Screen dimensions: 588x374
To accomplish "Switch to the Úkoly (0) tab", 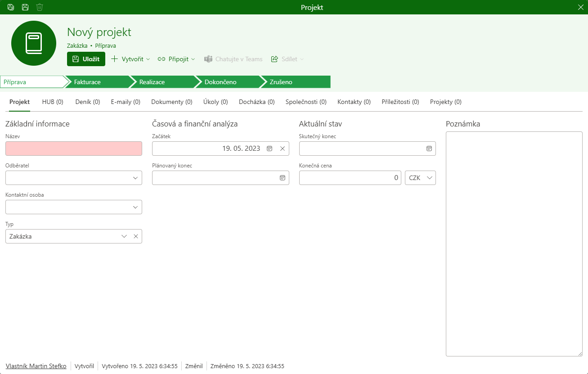I will pos(215,102).
